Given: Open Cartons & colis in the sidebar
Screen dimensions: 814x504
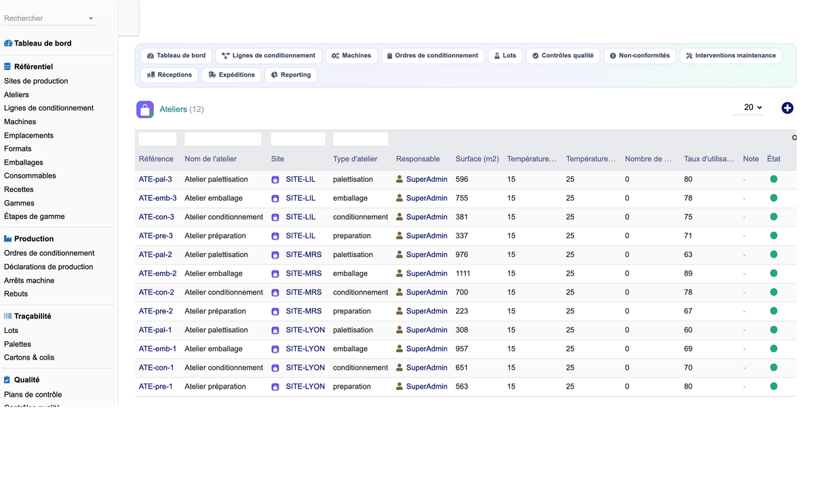Looking at the screenshot, I should (29, 357).
